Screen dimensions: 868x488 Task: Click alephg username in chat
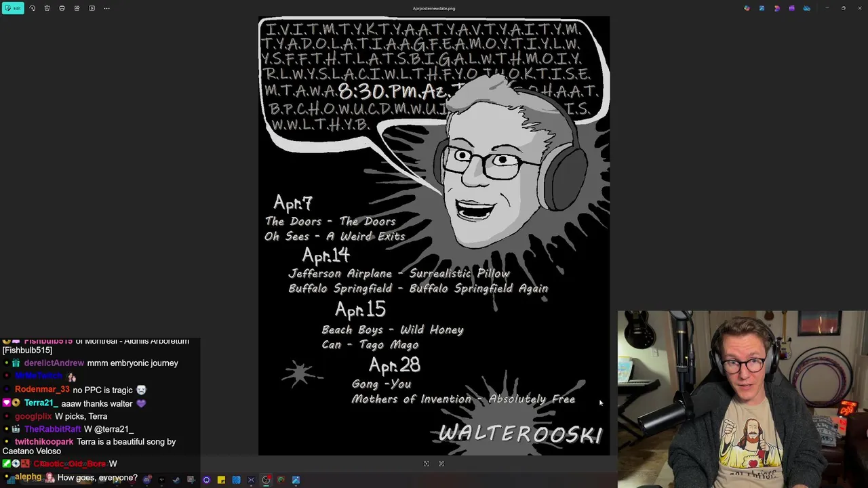28,477
